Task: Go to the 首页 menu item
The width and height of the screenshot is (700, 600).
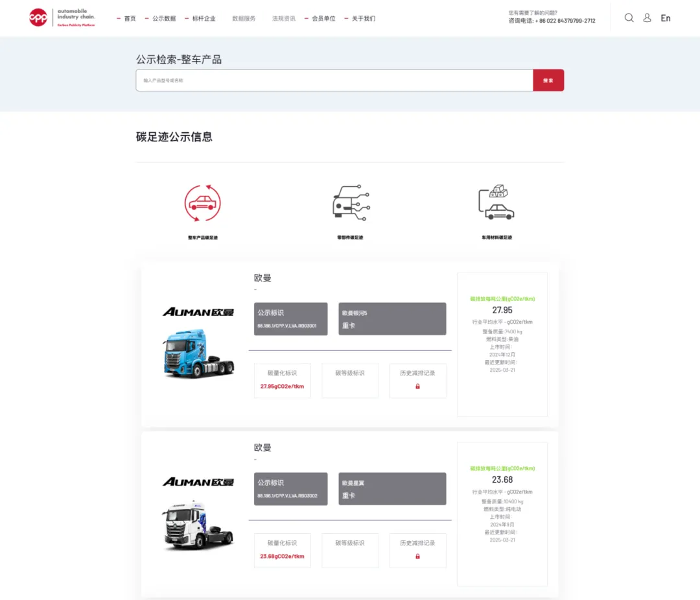Action: tap(130, 18)
